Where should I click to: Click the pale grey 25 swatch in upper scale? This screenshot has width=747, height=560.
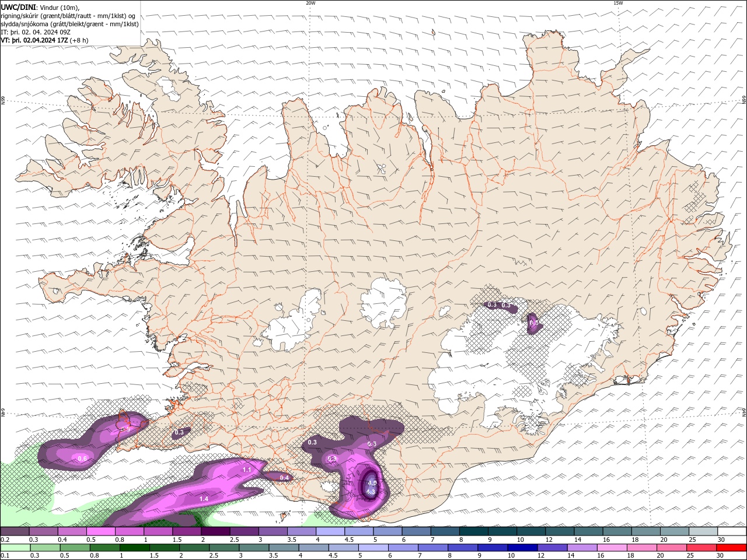[703, 531]
